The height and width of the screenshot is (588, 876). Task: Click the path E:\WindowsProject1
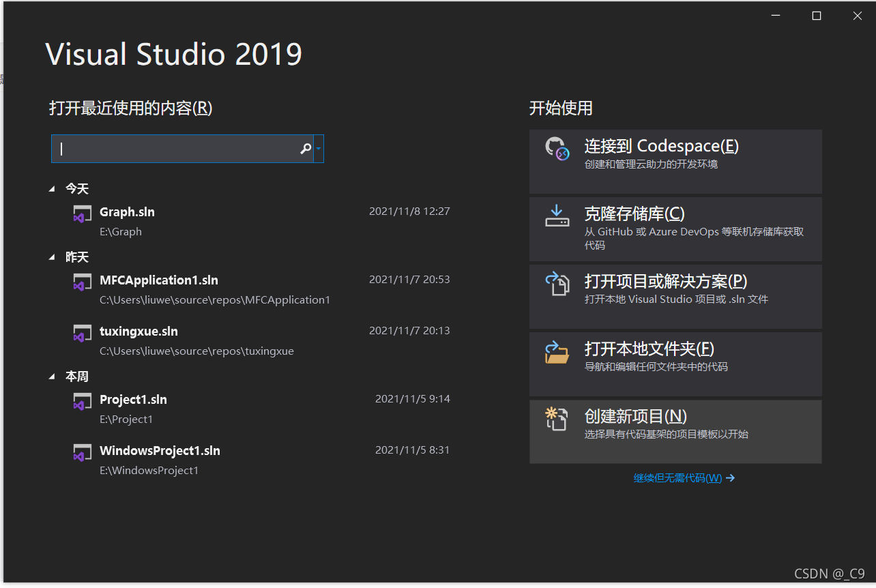[x=149, y=471]
